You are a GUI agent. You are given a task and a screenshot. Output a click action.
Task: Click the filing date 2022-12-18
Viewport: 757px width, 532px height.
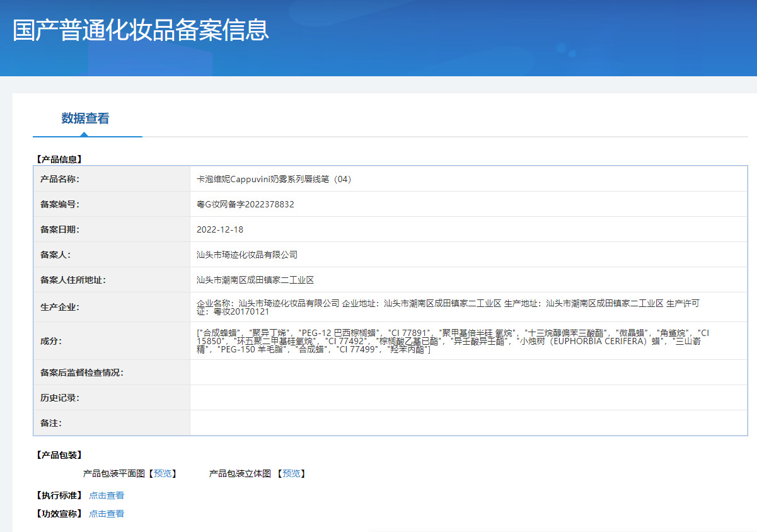click(x=220, y=229)
